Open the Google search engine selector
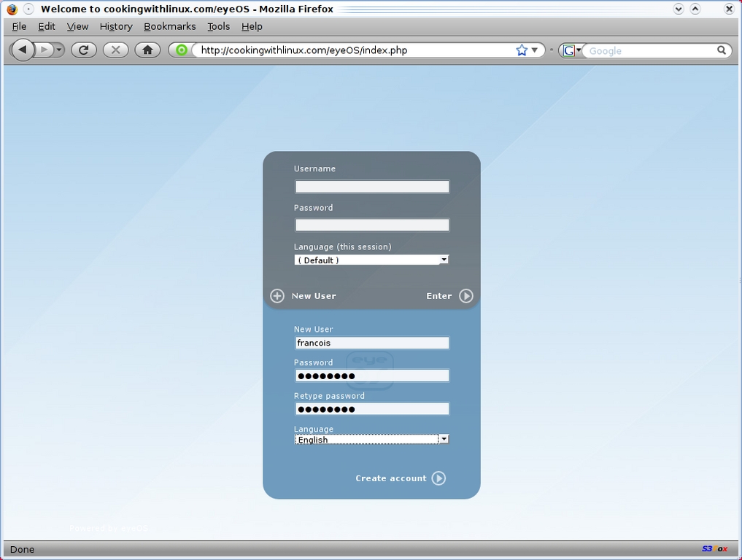The width and height of the screenshot is (742, 560). pyautogui.click(x=571, y=50)
